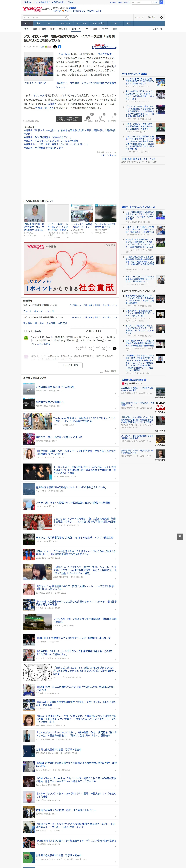
Task: Open the 大谷 翔平 player link
Action: (x=51, y=323)
